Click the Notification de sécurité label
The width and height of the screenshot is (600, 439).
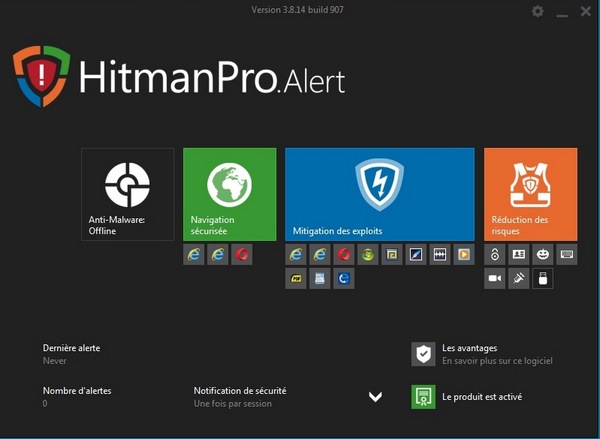240,391
